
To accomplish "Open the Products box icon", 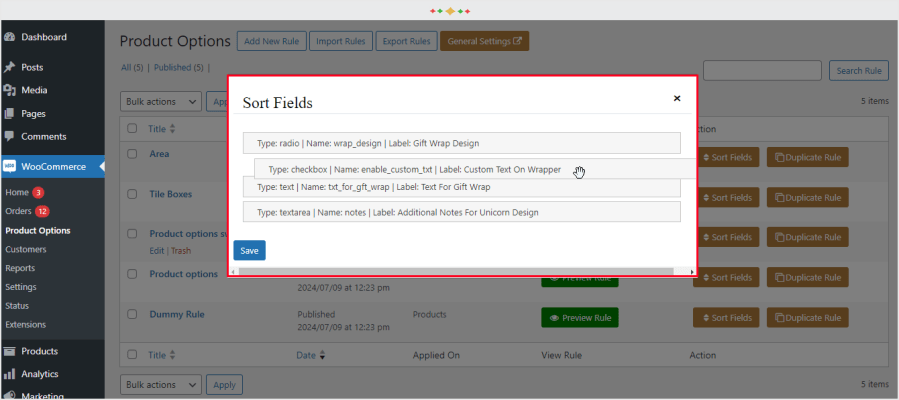I will 10,351.
